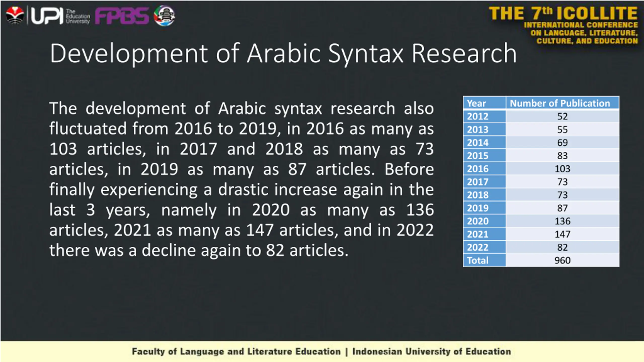This screenshot has height=362, width=644.
Task: Click the value 52 for 2012
Action: tap(562, 116)
